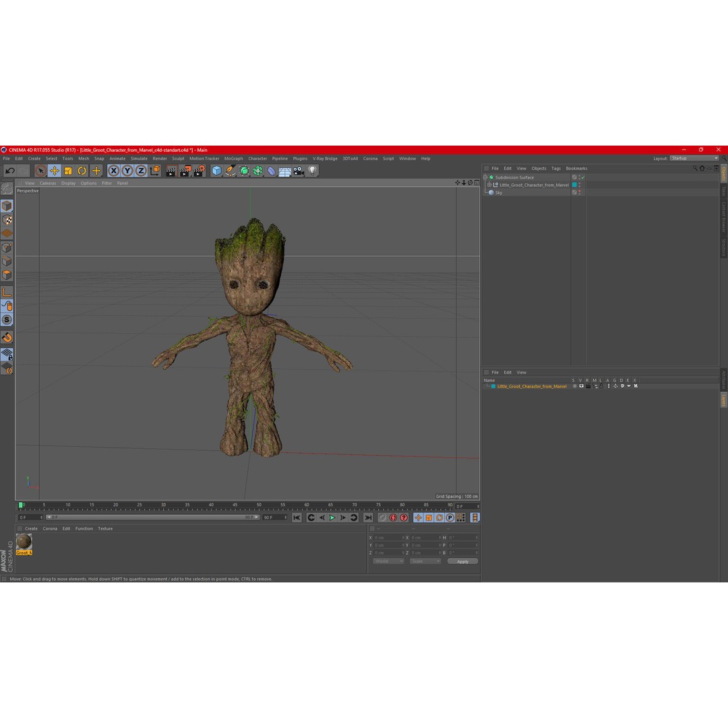Add a Camera object
Viewport: 728px width, 728px height.
(x=299, y=171)
